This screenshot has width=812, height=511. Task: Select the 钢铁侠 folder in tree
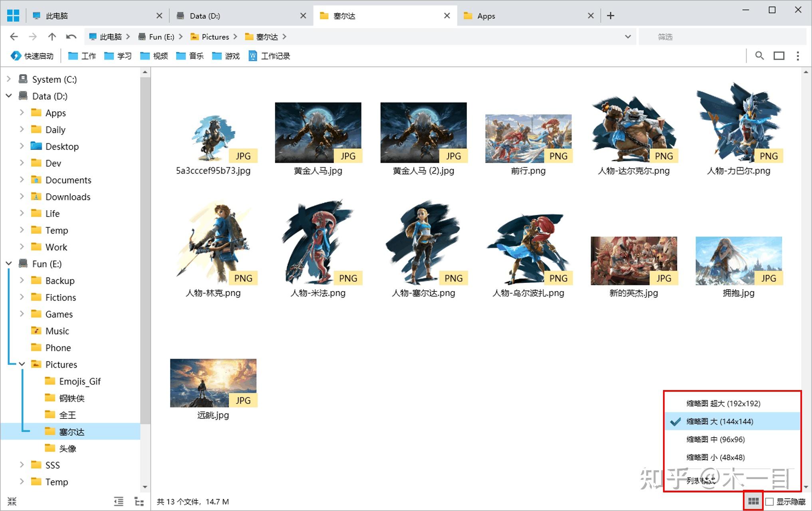tap(72, 398)
